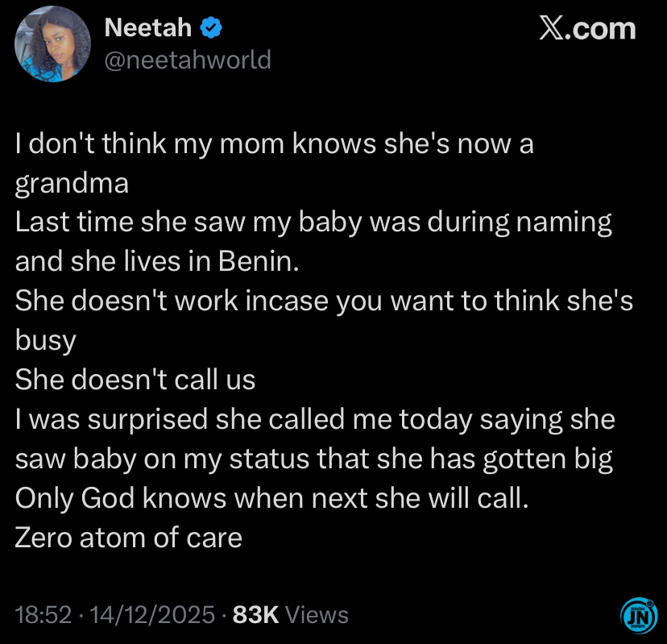Screen dimensions: 667x644
Task: Click the display name Neetah
Action: (148, 28)
